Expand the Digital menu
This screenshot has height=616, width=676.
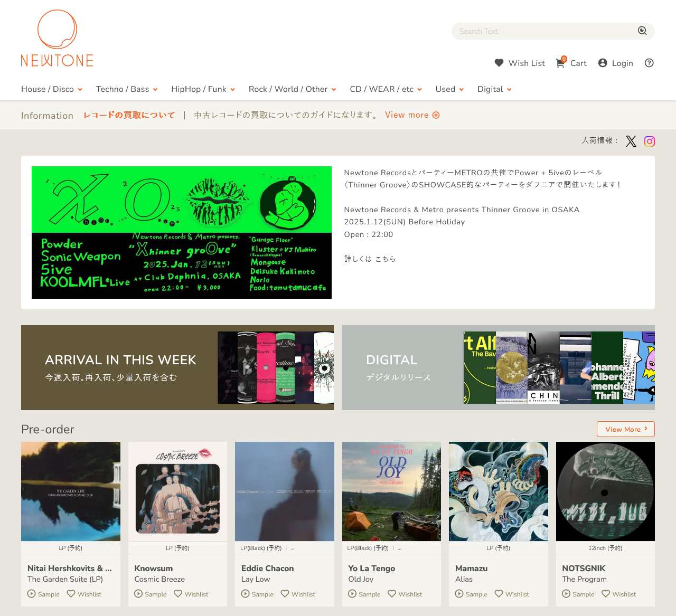point(494,89)
